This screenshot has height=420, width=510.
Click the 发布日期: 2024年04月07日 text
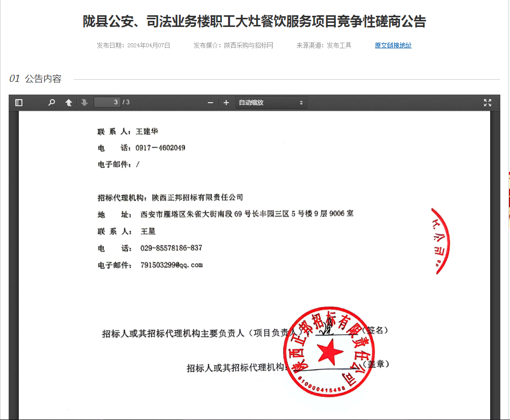tap(133, 45)
